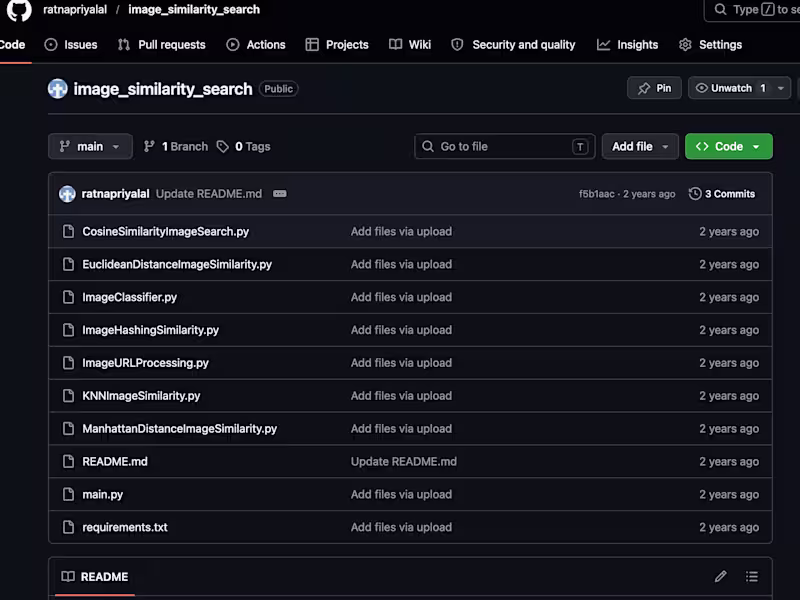
Task: Open requirements.txt file
Action: (125, 528)
